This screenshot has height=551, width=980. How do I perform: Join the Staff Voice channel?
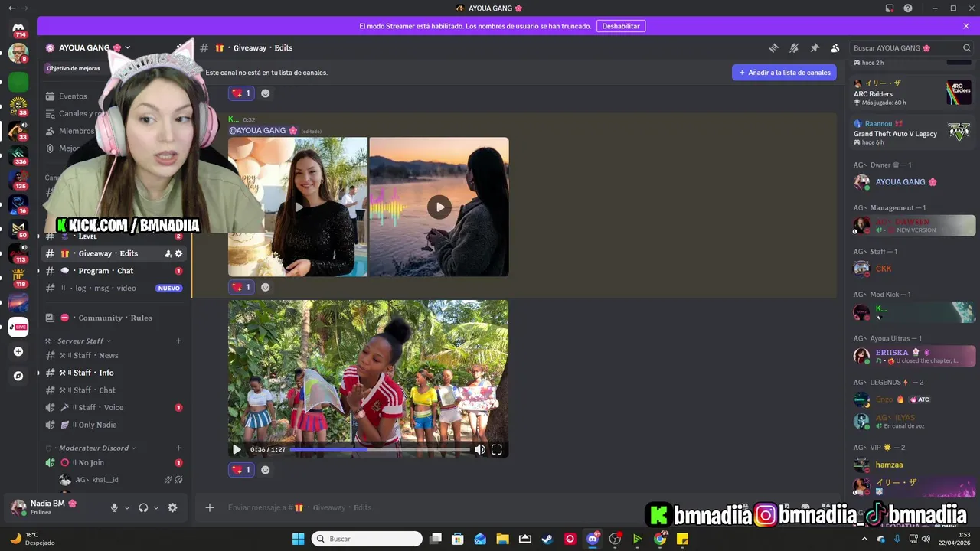click(113, 408)
